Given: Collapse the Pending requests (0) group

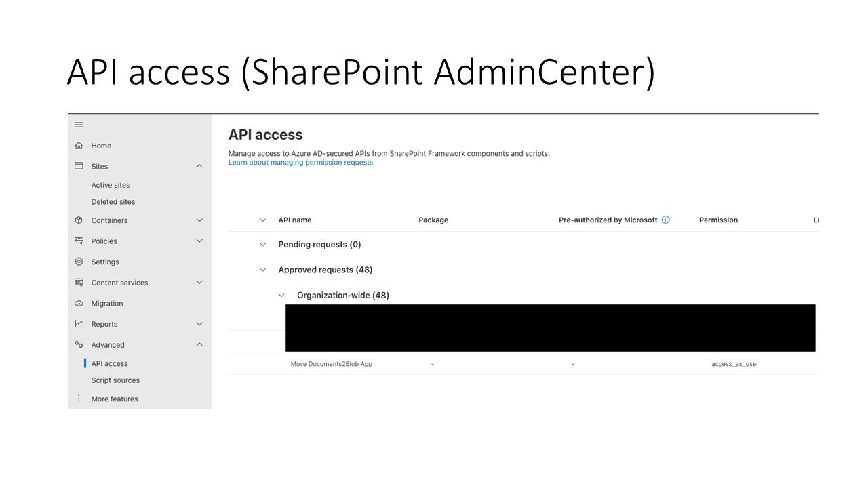Looking at the screenshot, I should (262, 244).
